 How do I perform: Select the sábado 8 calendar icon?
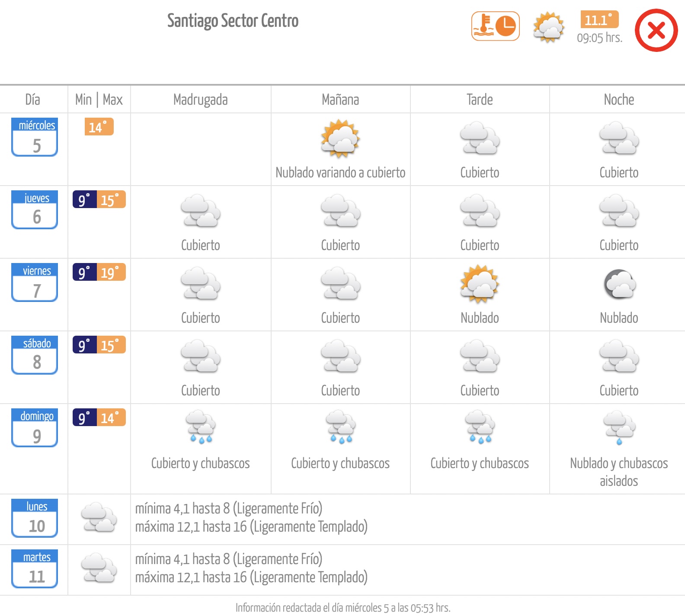coord(35,355)
